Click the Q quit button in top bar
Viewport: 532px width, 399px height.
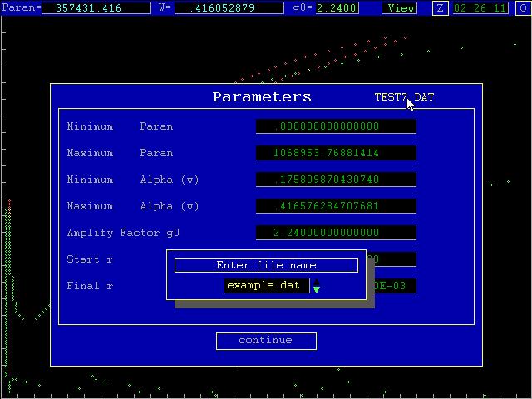(x=524, y=8)
